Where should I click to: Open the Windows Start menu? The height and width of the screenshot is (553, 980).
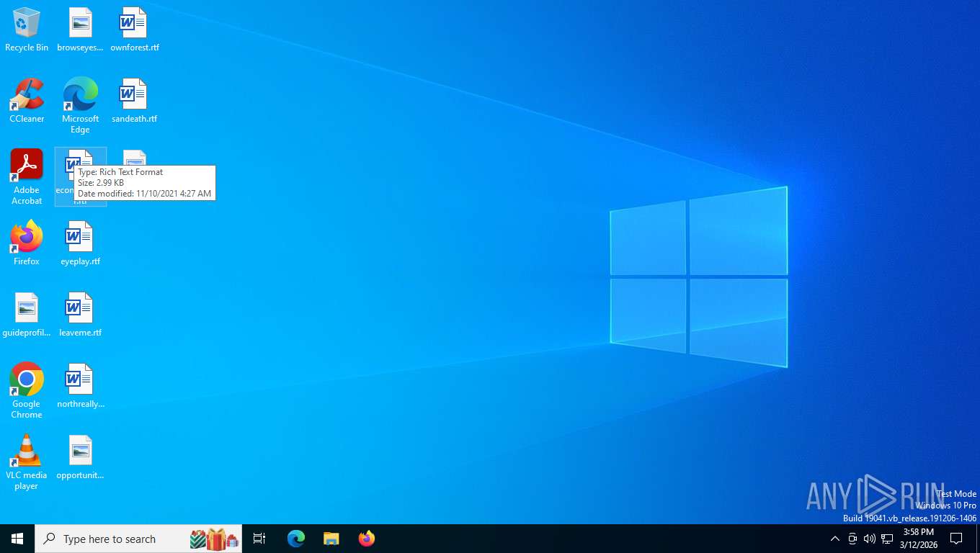click(x=17, y=539)
